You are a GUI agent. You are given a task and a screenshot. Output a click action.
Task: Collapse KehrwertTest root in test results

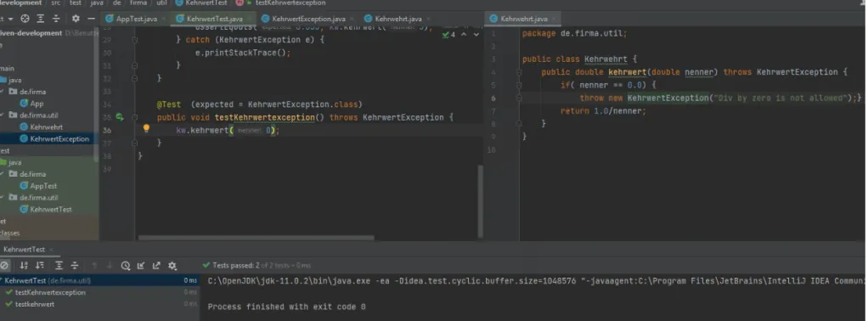click(x=2, y=280)
